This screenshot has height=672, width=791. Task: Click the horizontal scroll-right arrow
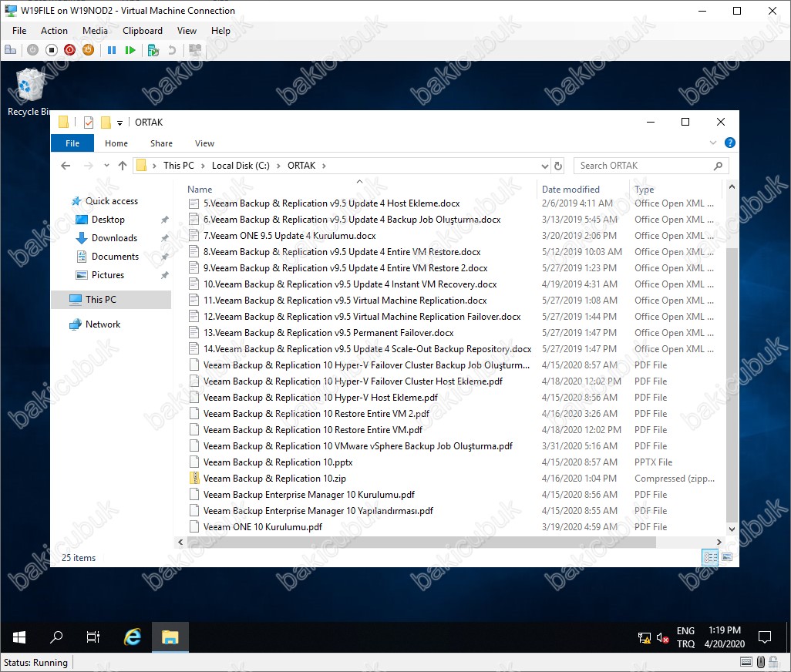coord(719,542)
